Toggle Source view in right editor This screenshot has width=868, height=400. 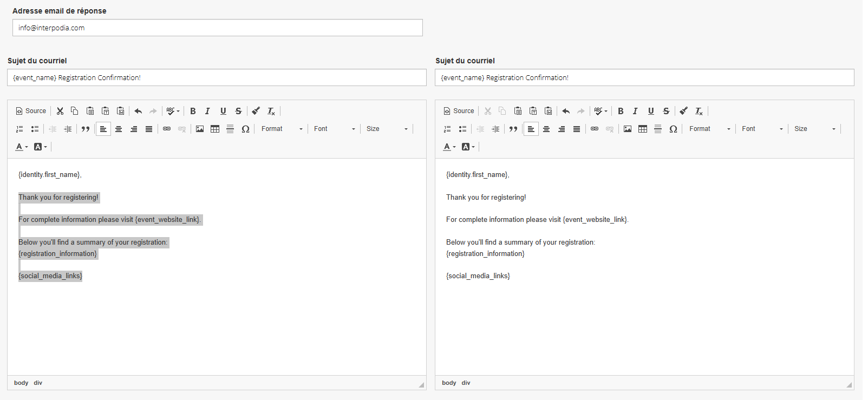(x=459, y=111)
